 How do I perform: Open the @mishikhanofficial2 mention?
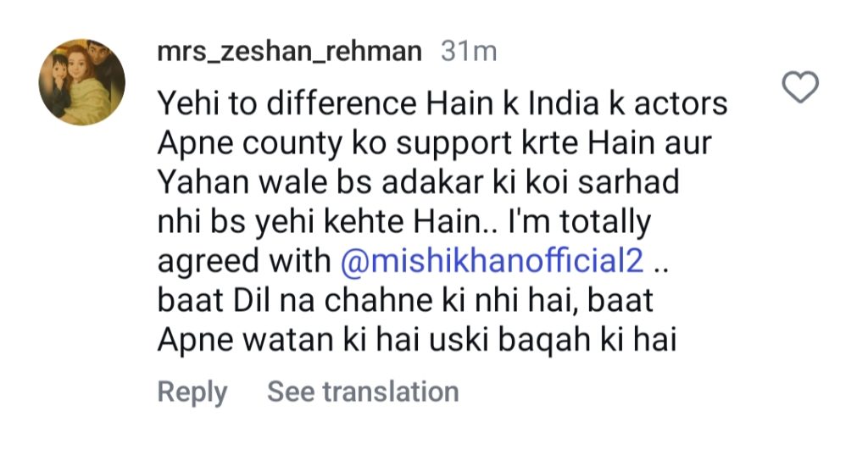point(493,262)
